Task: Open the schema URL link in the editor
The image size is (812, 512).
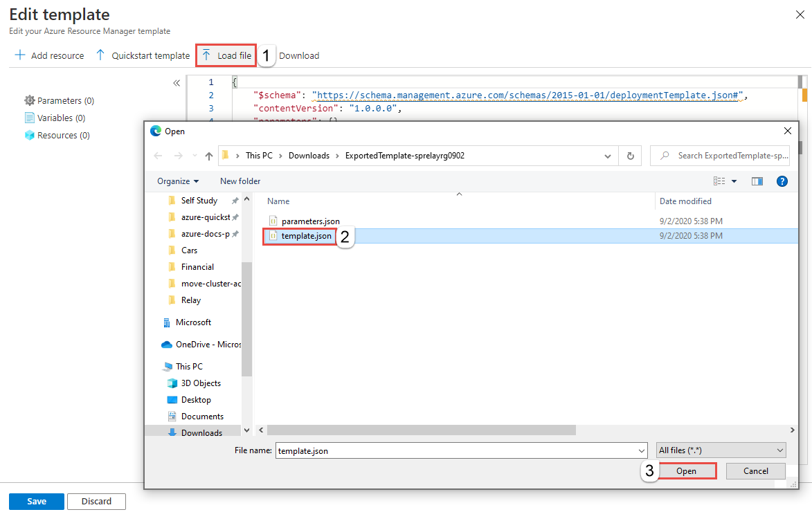Action: pyautogui.click(x=527, y=95)
